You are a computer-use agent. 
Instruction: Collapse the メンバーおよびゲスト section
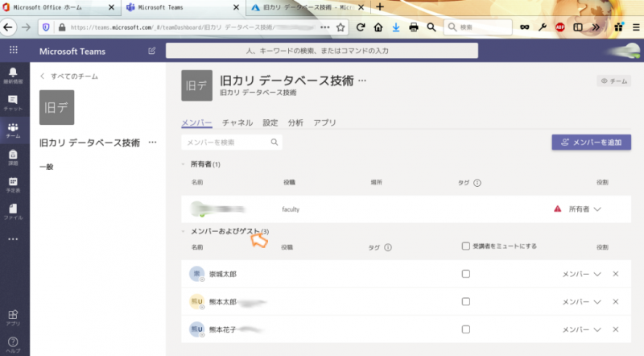click(184, 232)
